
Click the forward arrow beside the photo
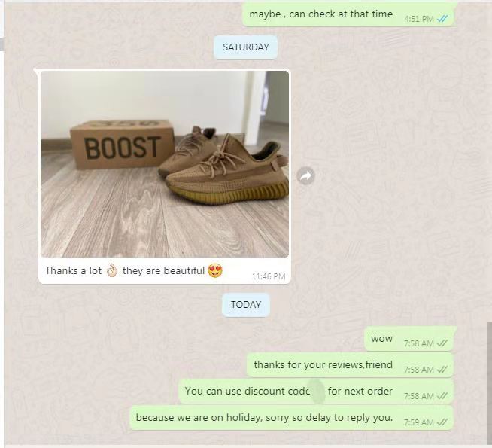click(x=305, y=175)
